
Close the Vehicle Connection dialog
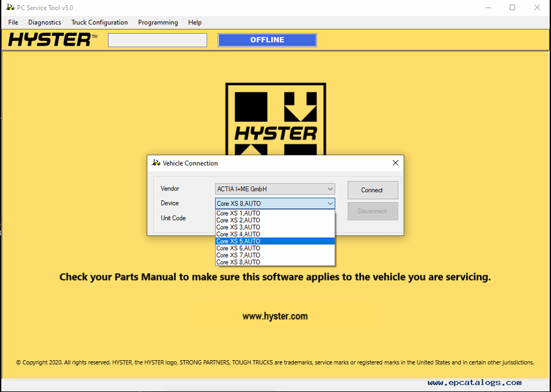(395, 163)
